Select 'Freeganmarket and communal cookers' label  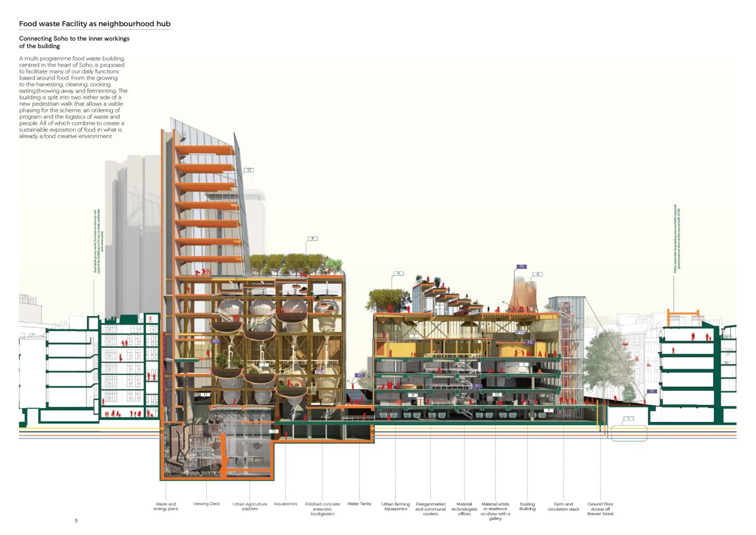(x=430, y=509)
